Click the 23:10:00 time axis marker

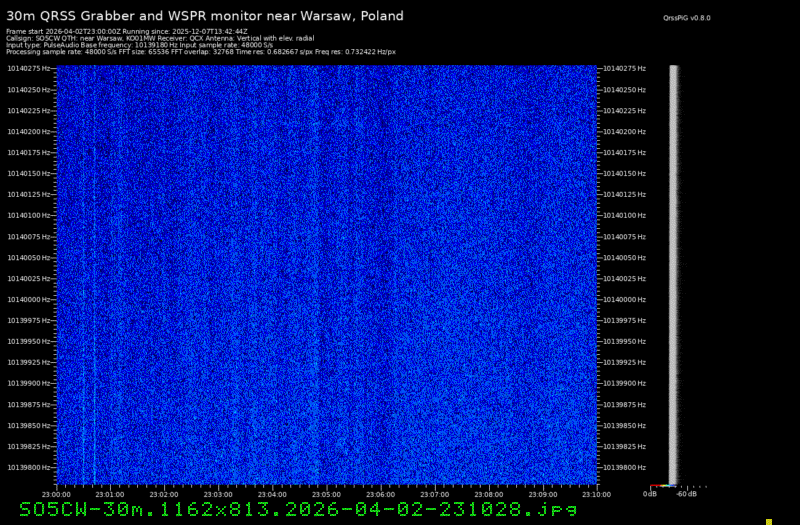click(x=596, y=494)
